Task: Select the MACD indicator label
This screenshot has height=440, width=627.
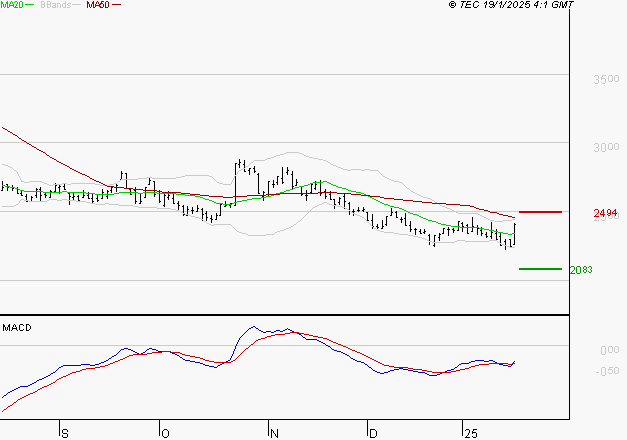Action: pyautogui.click(x=17, y=328)
